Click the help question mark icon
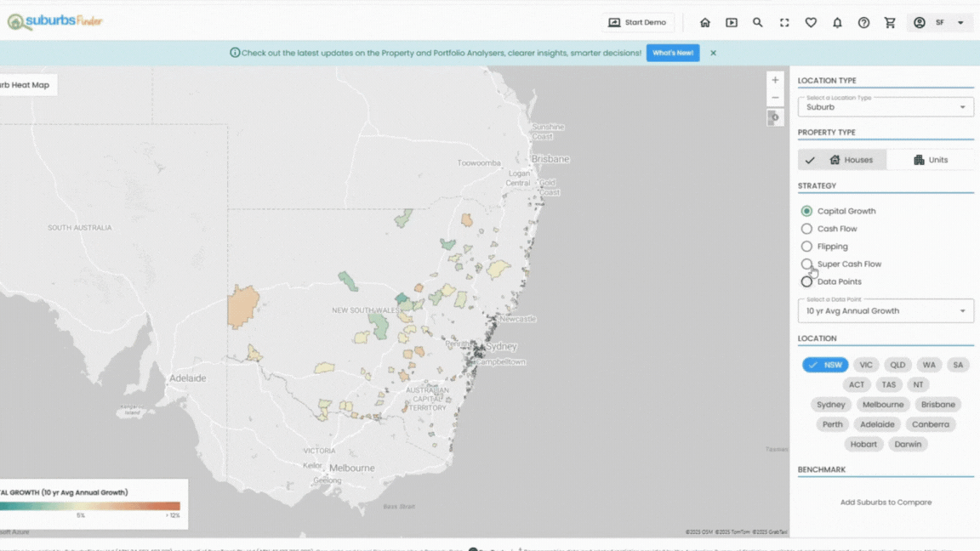Viewport: 980px width, 551px height. pyautogui.click(x=863, y=23)
